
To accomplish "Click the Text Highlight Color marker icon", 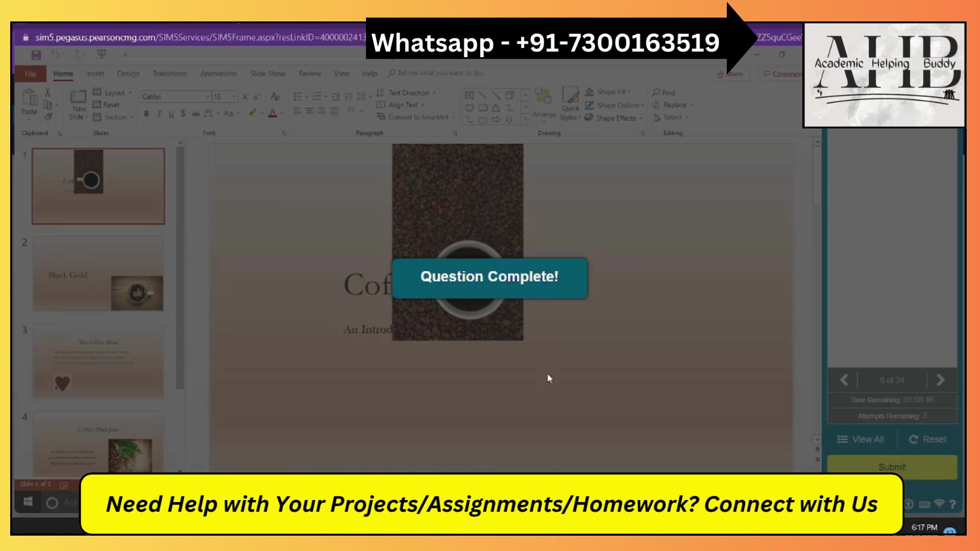I will point(253,113).
